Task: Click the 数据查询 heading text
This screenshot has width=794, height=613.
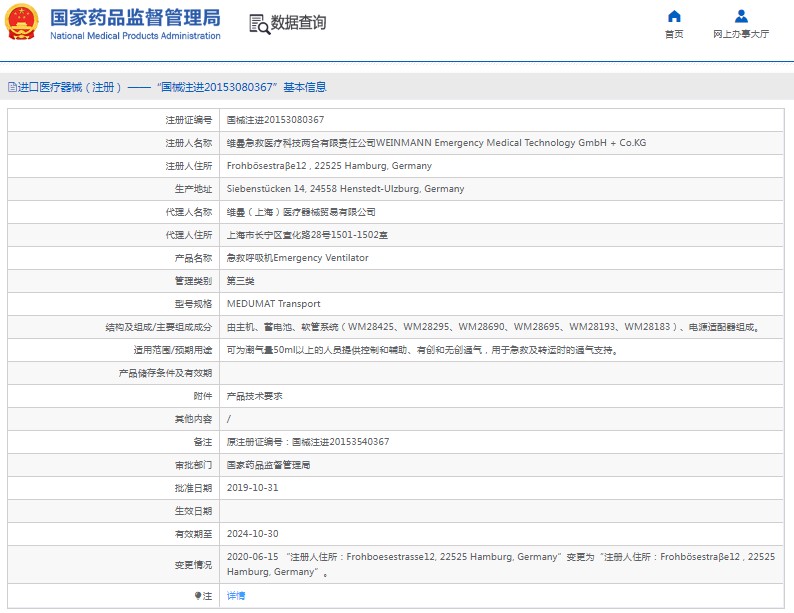Action: tap(298, 23)
